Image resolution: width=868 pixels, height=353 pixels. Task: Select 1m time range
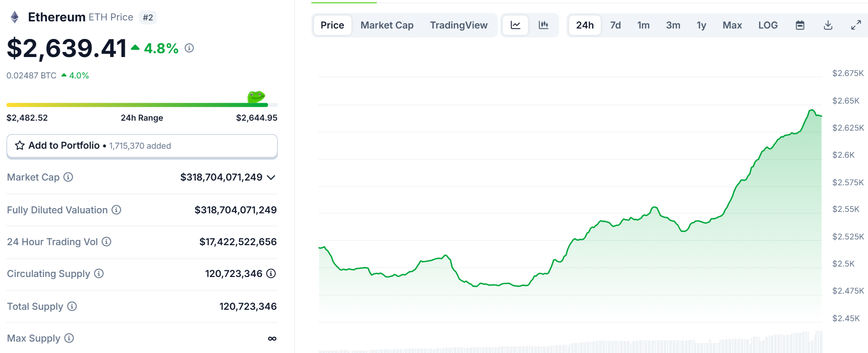coord(643,25)
